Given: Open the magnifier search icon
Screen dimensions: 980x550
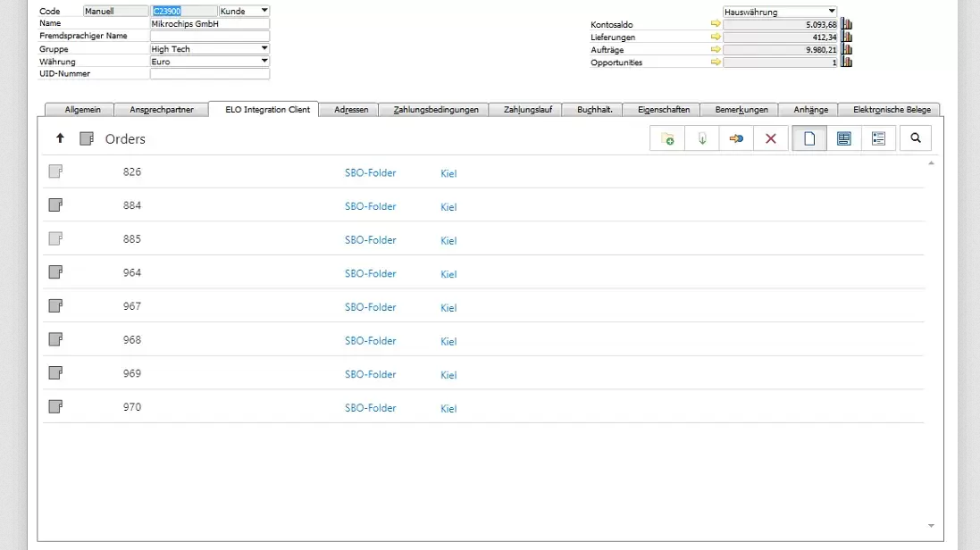Looking at the screenshot, I should click(915, 138).
